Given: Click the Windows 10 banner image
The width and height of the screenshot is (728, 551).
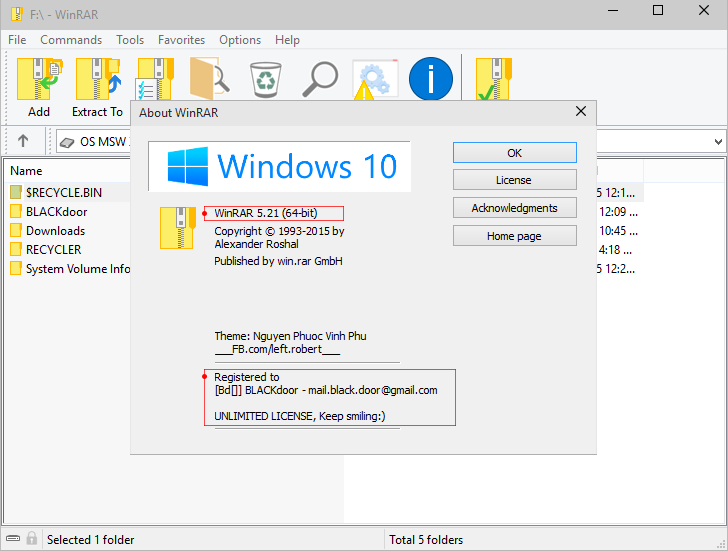Looking at the screenshot, I should 280,166.
